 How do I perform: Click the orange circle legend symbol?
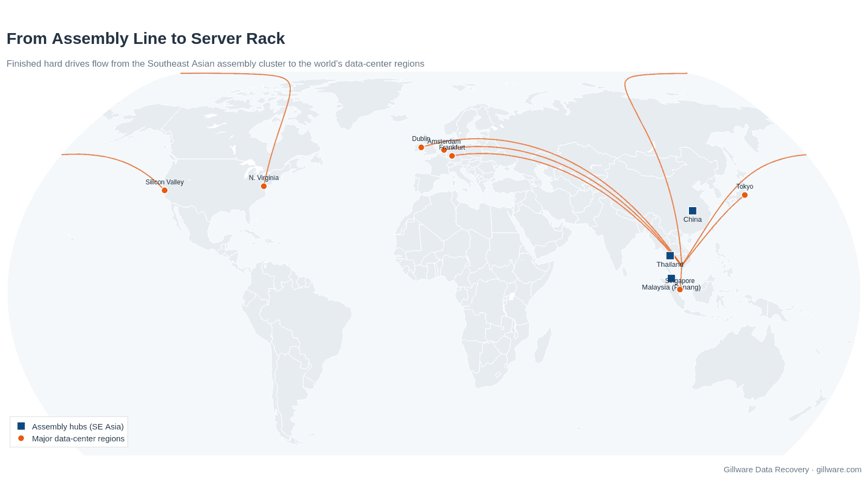point(21,438)
